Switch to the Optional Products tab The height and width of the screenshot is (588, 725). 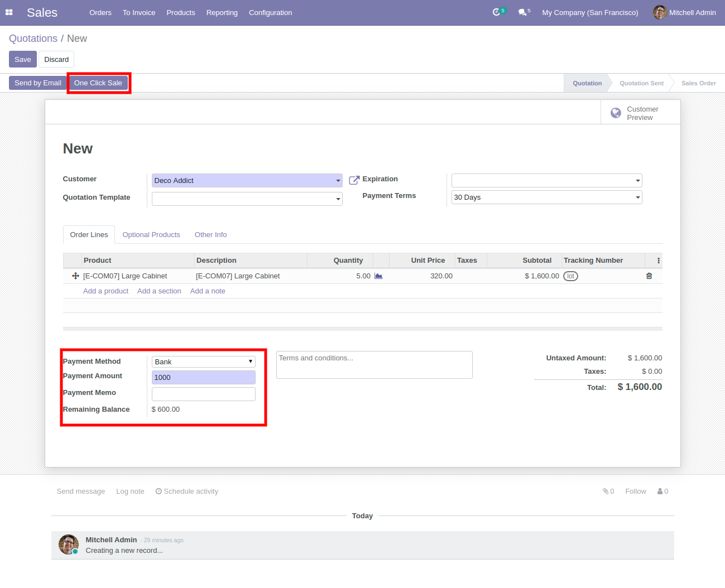click(x=151, y=235)
